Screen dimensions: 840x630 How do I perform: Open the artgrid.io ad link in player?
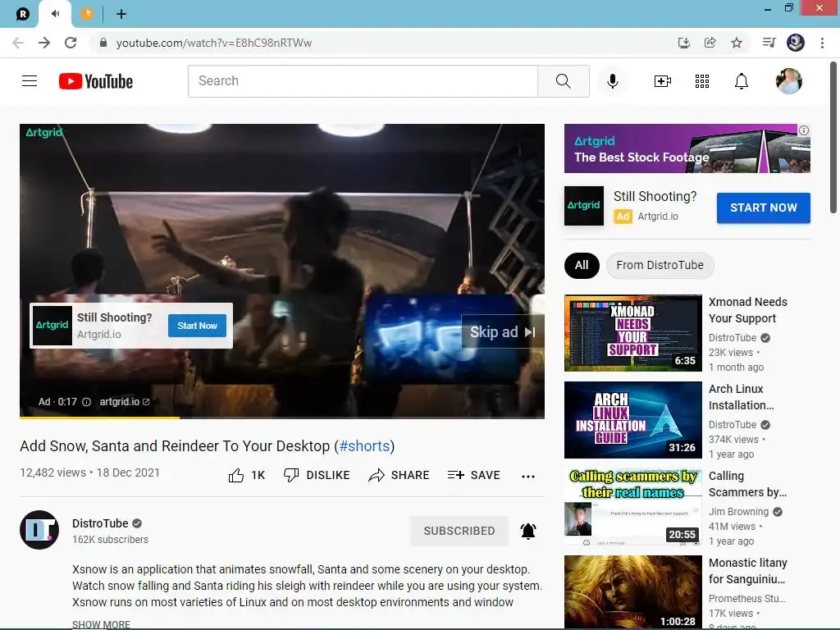[125, 402]
